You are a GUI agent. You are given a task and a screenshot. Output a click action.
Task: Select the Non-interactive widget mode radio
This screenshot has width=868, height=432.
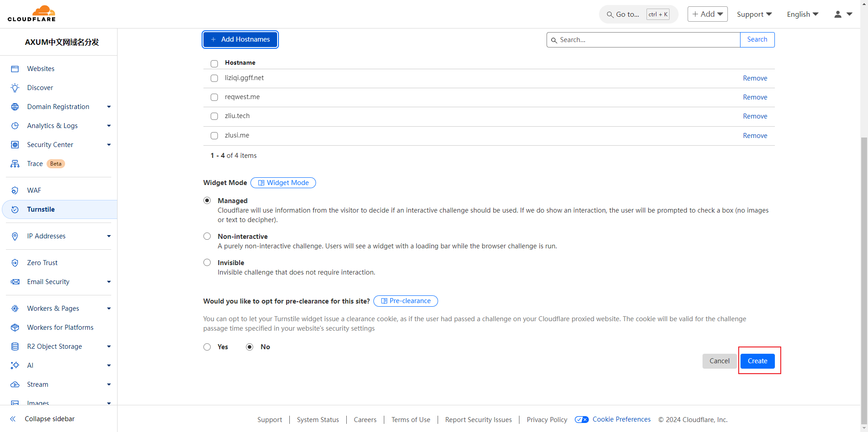pos(207,236)
